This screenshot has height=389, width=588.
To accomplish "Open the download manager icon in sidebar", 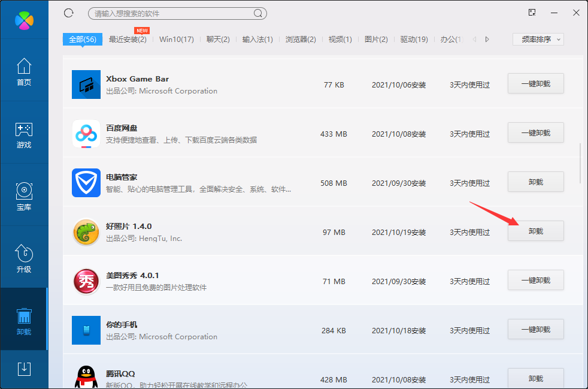I will click(x=24, y=369).
